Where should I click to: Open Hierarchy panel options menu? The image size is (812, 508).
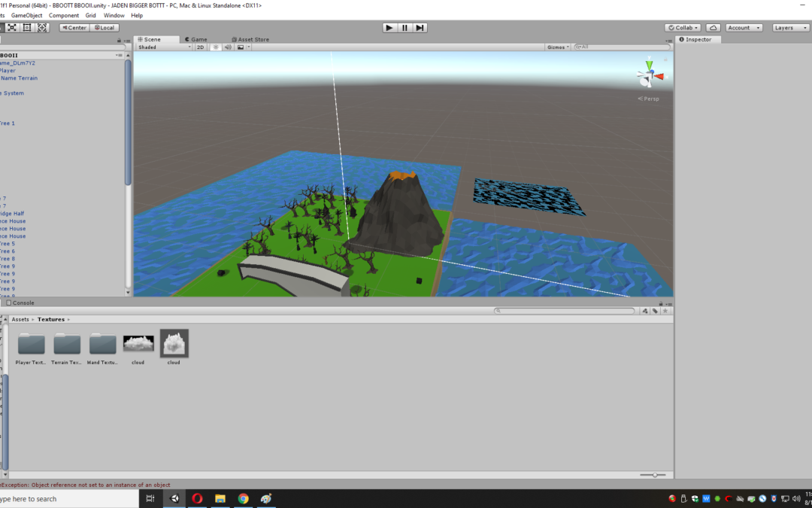point(126,40)
